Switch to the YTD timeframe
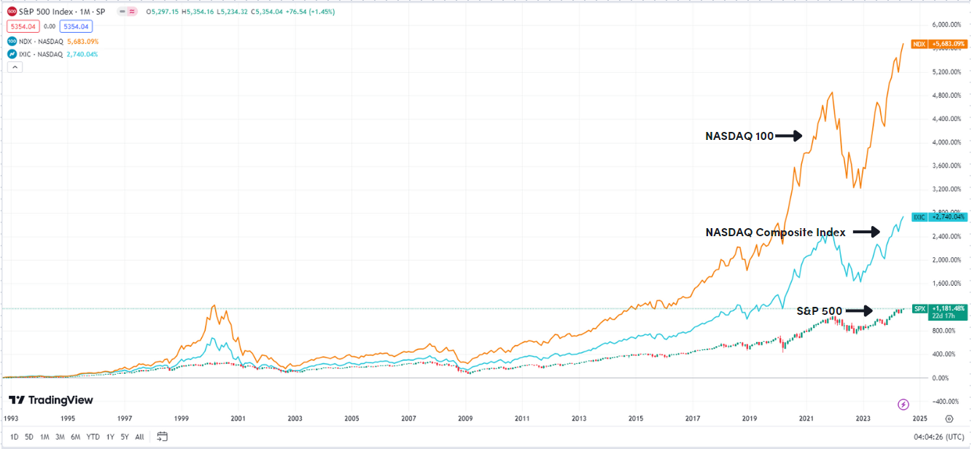The width and height of the screenshot is (980, 449). 93,437
